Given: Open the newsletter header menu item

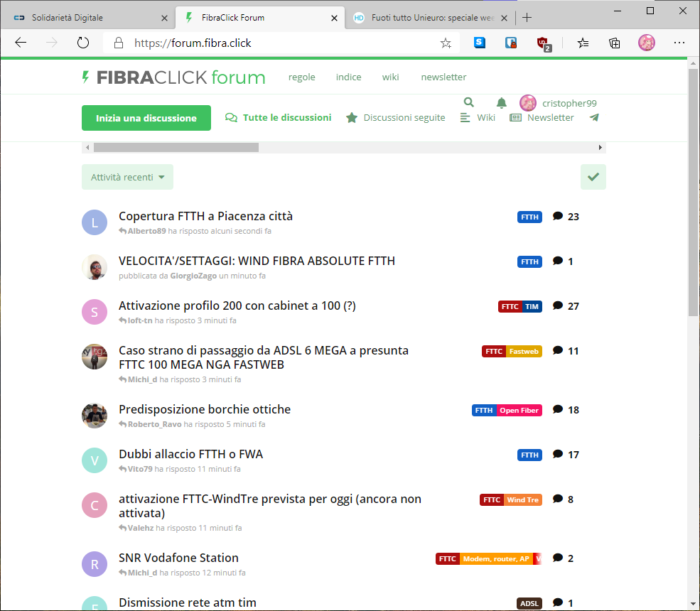Looking at the screenshot, I should (x=443, y=77).
